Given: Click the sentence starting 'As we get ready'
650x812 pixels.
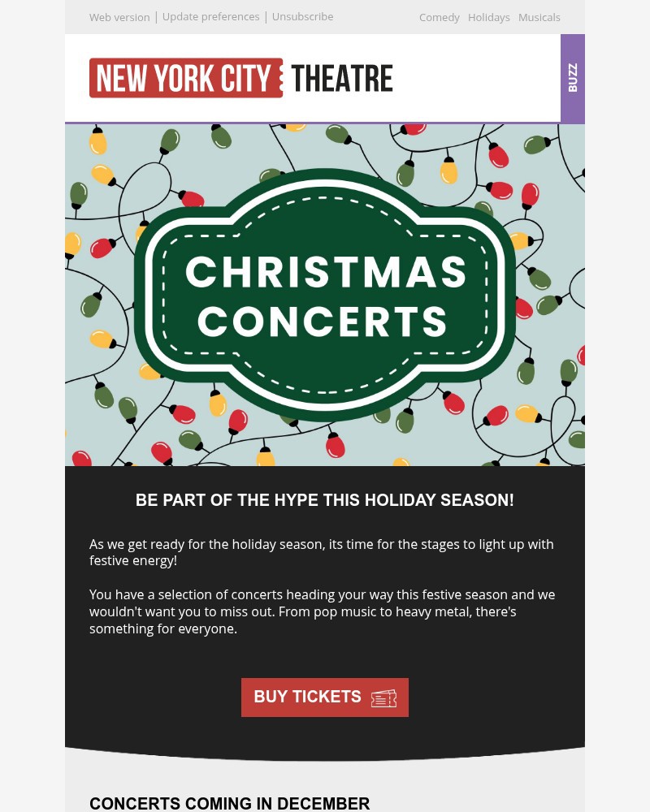Looking at the screenshot, I should coord(321,544).
